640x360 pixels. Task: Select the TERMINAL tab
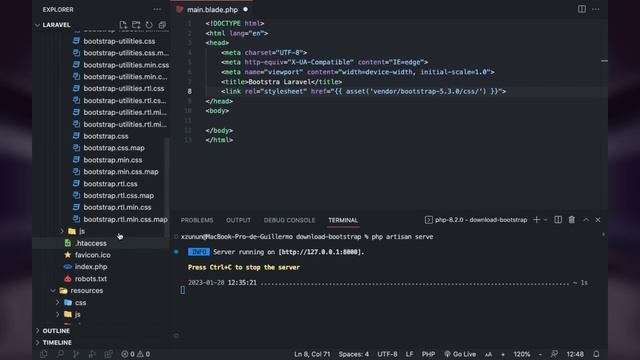point(343,220)
